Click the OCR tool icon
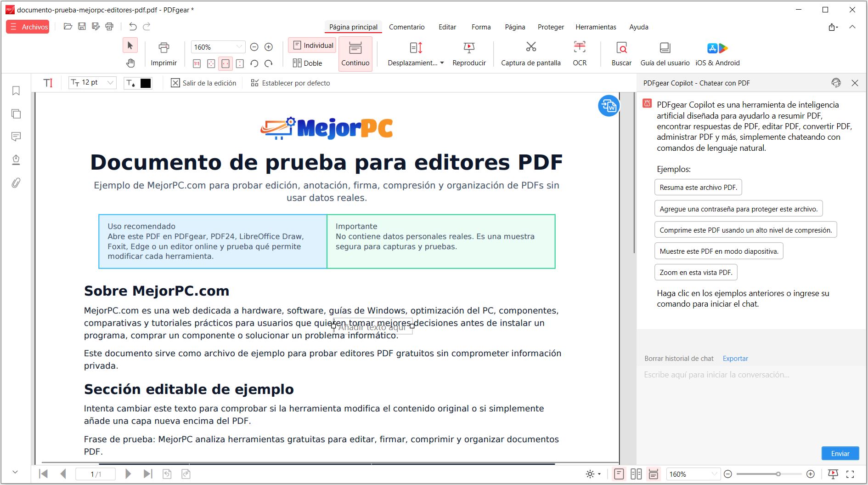868x485 pixels. point(579,47)
